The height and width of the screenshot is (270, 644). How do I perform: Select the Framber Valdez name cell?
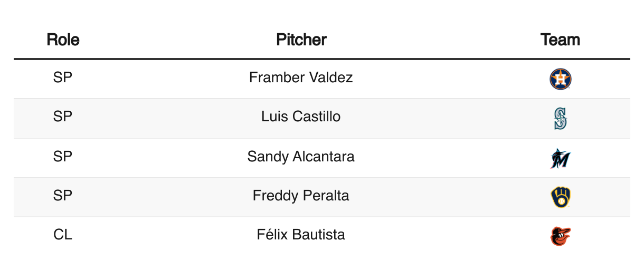tap(301, 78)
